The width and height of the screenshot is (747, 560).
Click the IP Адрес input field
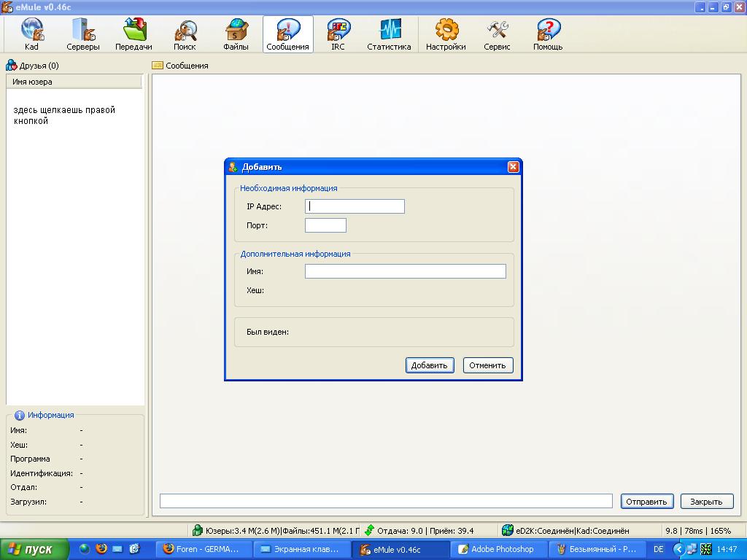355,206
